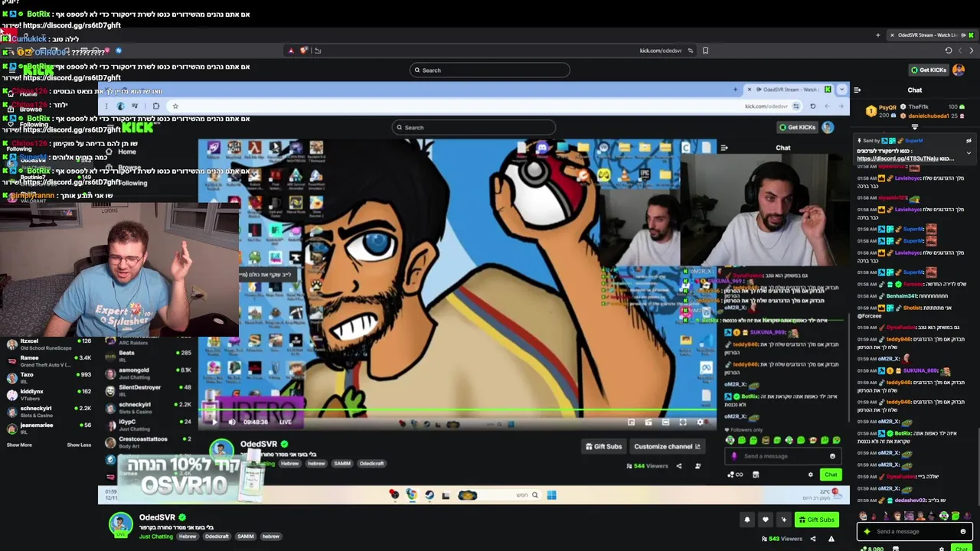Open emoji picker in outer message box
980x551 pixels.
coord(963,532)
